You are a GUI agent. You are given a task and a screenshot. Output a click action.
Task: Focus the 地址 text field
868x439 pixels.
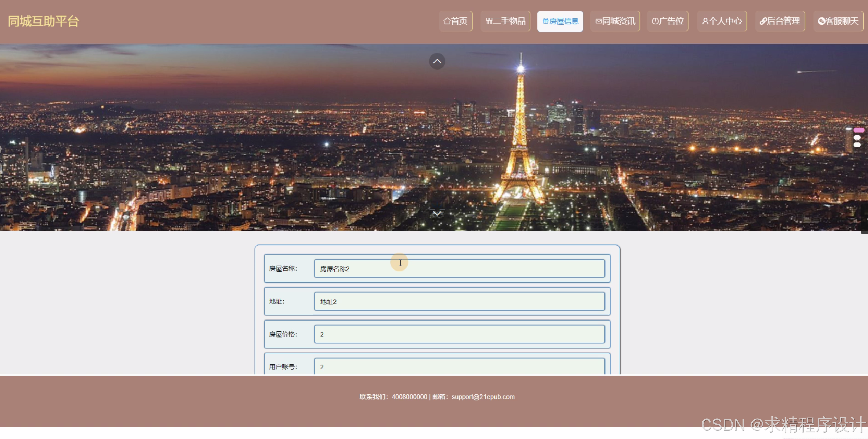[459, 301]
